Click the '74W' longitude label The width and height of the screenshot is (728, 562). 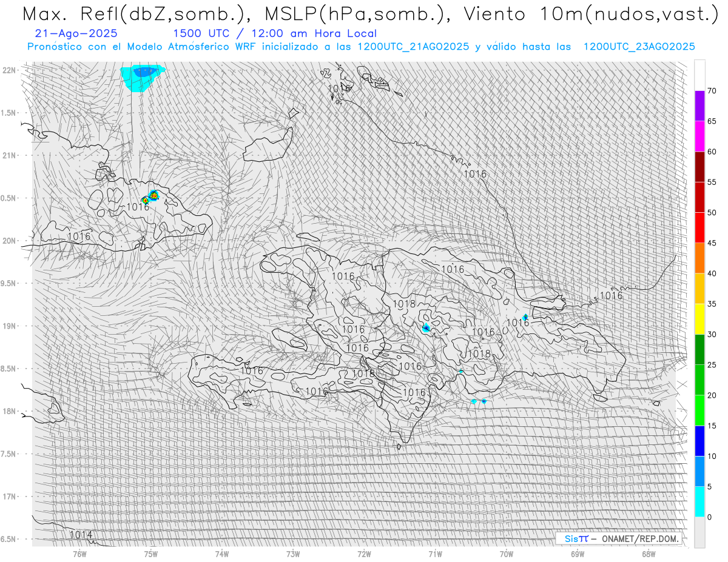222,554
